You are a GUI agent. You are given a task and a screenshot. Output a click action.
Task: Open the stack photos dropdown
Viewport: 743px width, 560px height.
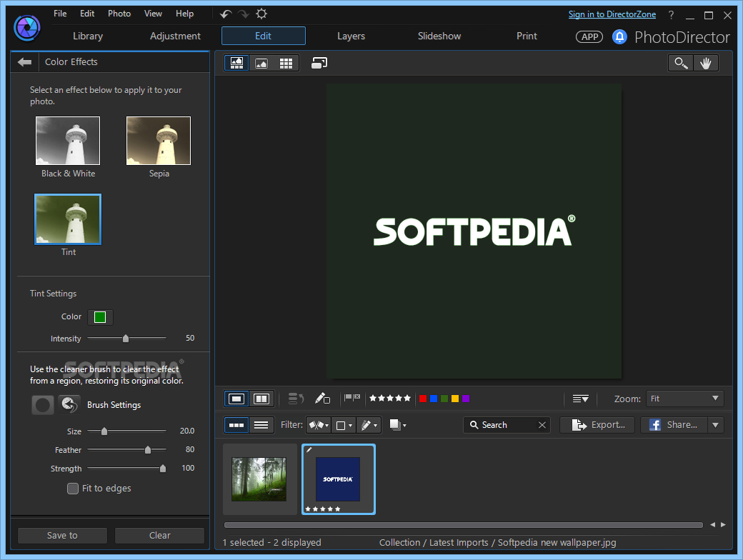click(397, 425)
